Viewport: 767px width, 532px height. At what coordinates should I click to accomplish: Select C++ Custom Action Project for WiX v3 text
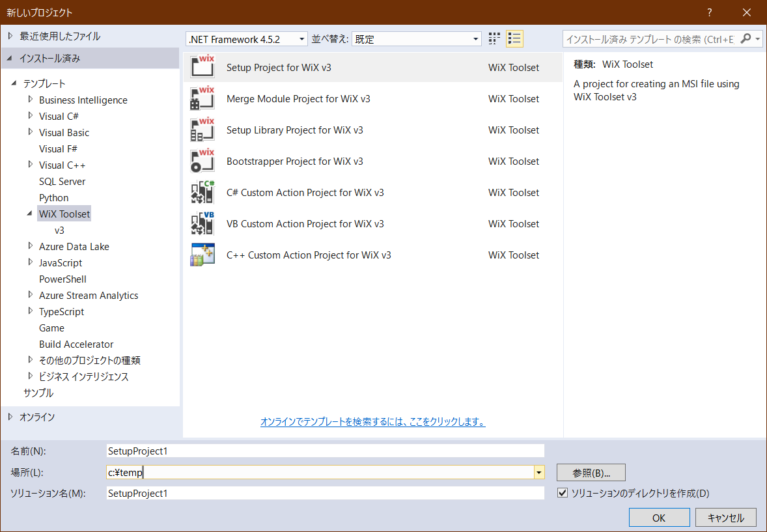[309, 255]
